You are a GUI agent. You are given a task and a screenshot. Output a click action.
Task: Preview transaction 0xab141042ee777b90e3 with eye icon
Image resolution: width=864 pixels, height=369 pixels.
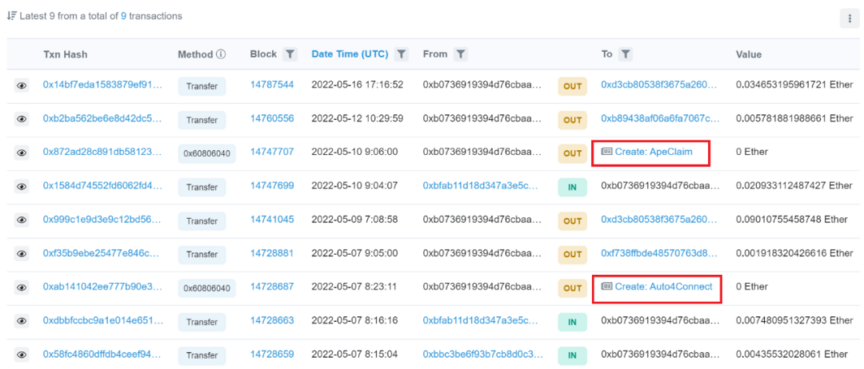[21, 287]
